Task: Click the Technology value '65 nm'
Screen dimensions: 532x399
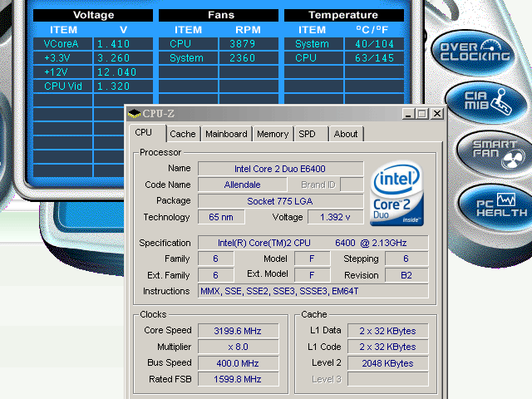Action: (x=221, y=217)
